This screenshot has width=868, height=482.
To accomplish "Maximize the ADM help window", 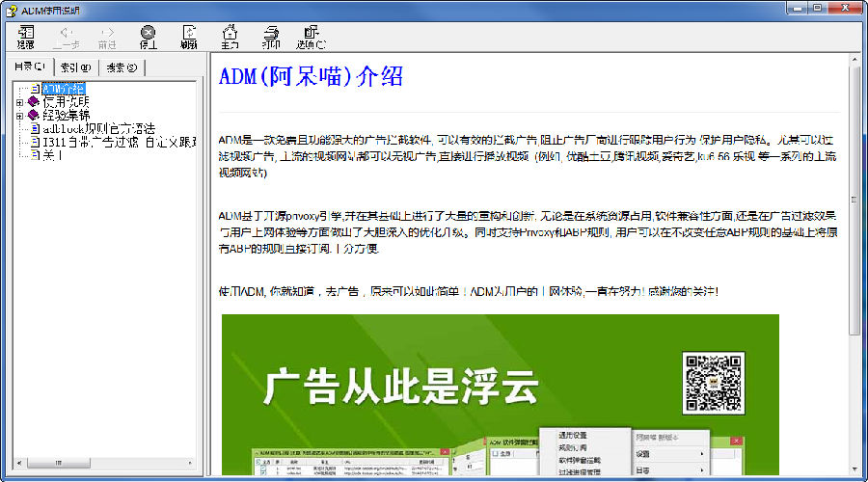I will 818,8.
